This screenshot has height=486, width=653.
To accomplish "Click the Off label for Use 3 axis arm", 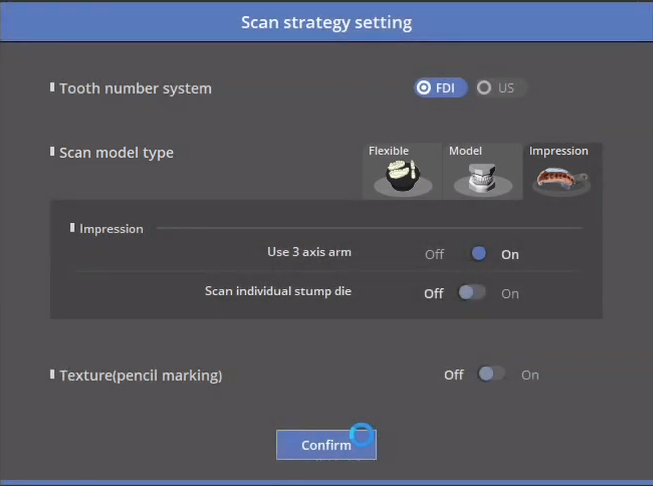I will tap(434, 254).
